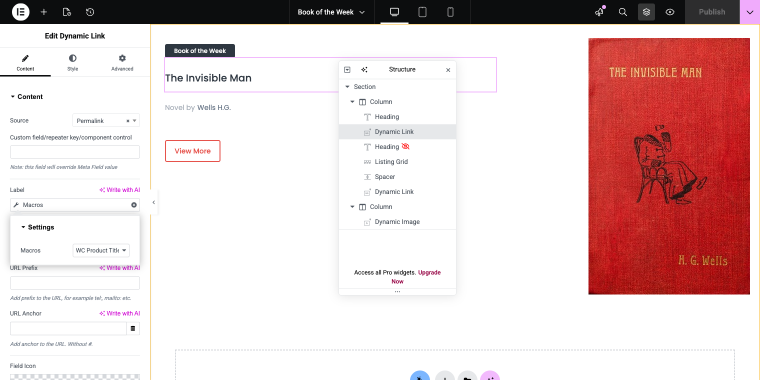Click the Listing Grid widget icon
The height and width of the screenshot is (380, 760).
coord(367,162)
